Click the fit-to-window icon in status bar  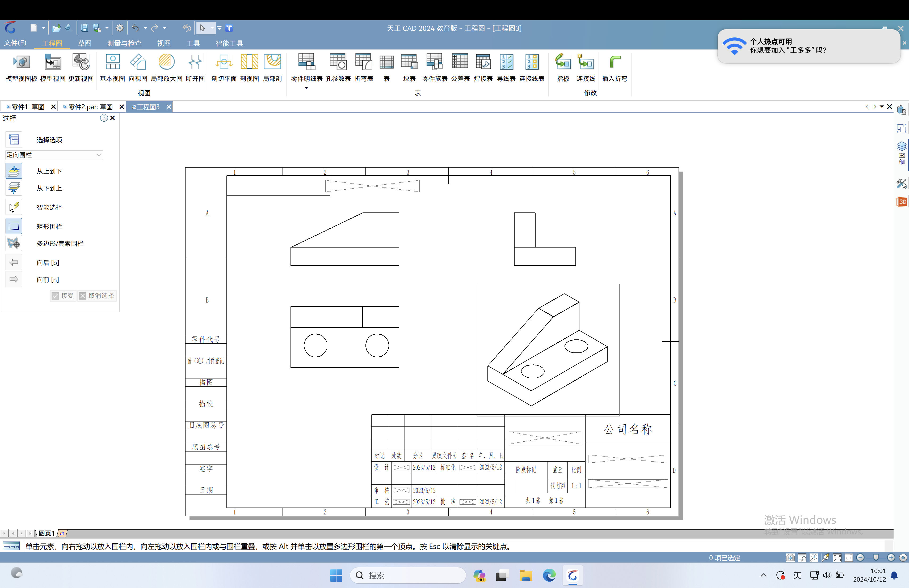coord(837,557)
